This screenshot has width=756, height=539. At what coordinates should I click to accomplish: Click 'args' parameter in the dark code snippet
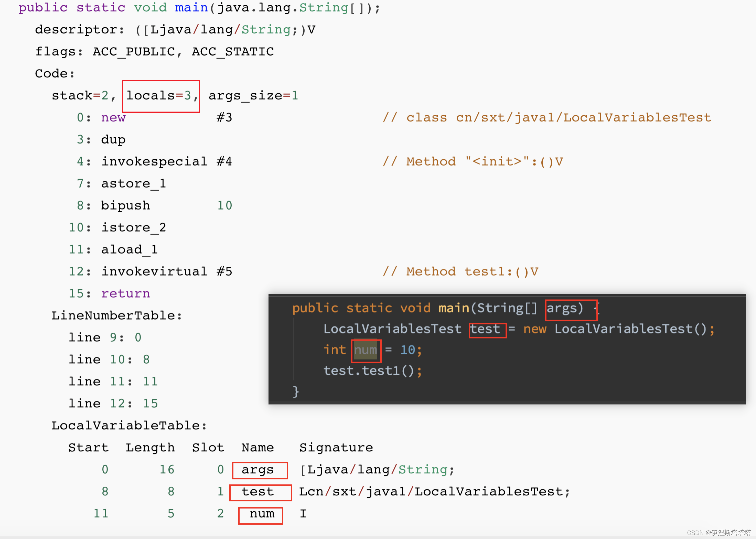pyautogui.click(x=562, y=308)
